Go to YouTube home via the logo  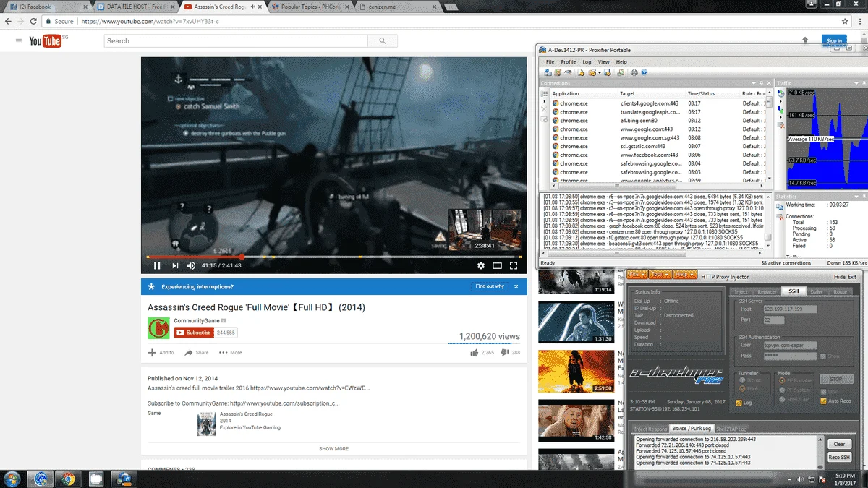tap(45, 41)
